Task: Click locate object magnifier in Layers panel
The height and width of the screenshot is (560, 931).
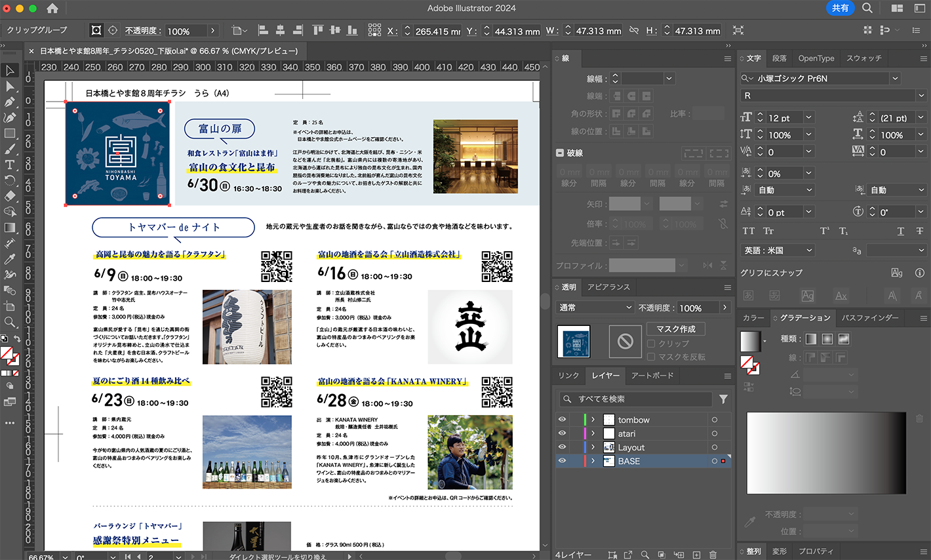Action: [x=645, y=555]
